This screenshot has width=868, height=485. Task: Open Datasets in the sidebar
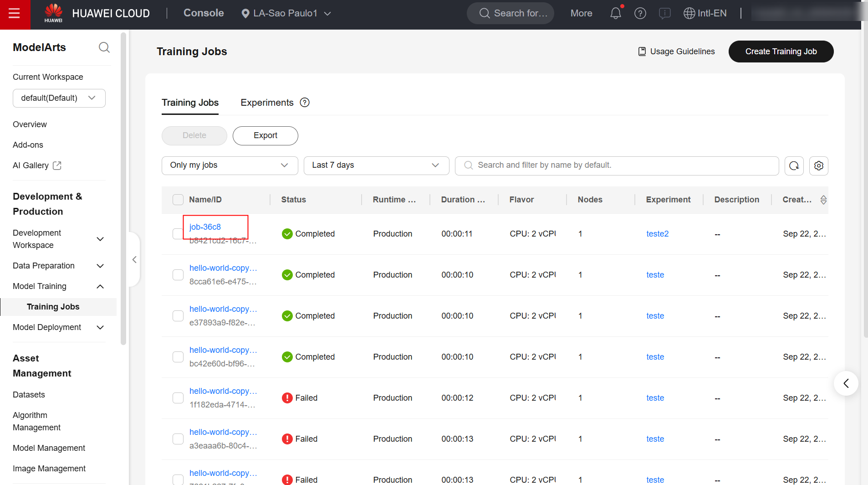(29, 395)
